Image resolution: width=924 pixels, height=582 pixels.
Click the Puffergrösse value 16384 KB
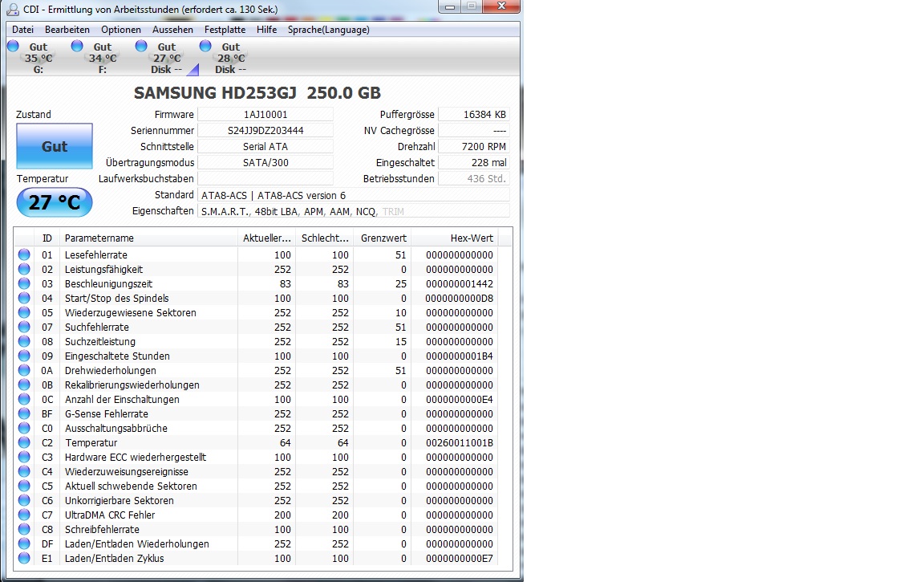pos(474,115)
